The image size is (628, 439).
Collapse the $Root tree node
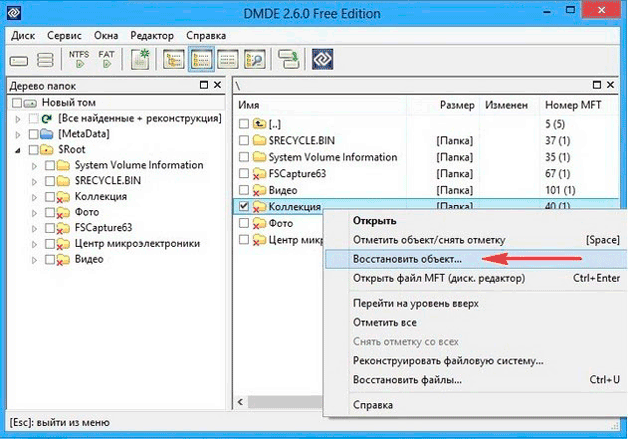18,150
